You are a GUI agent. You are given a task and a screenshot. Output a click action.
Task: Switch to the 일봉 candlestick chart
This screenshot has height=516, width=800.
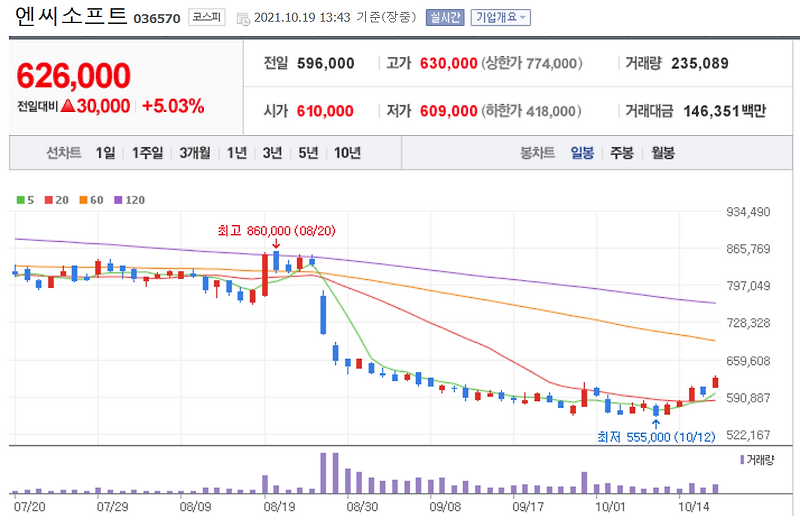(x=582, y=153)
